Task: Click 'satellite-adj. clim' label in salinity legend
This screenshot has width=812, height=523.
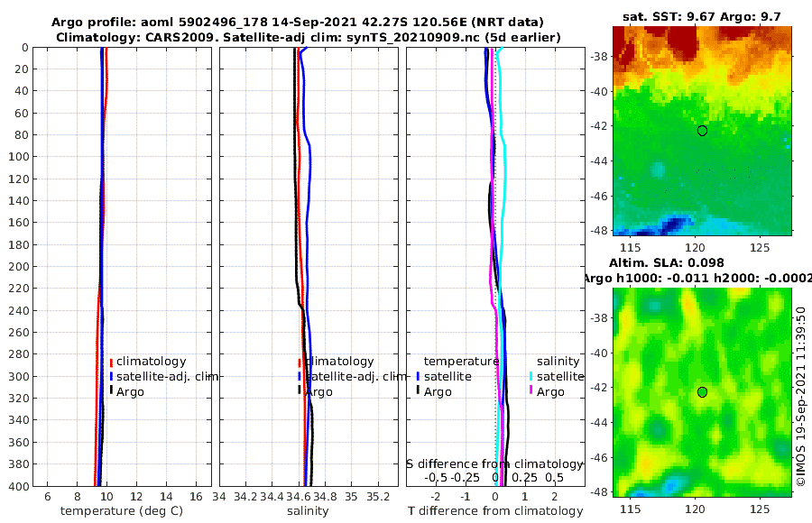Action: pos(355,376)
